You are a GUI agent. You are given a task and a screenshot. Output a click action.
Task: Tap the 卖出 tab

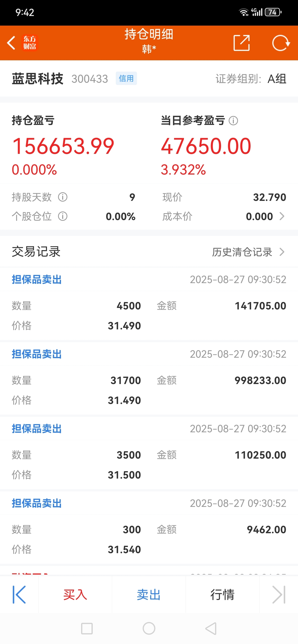tap(149, 595)
